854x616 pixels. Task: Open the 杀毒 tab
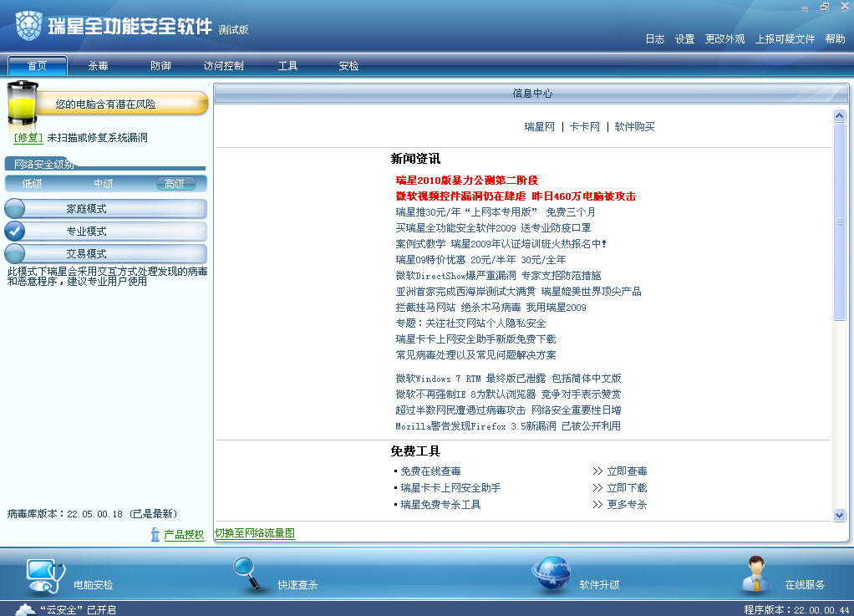coord(98,66)
